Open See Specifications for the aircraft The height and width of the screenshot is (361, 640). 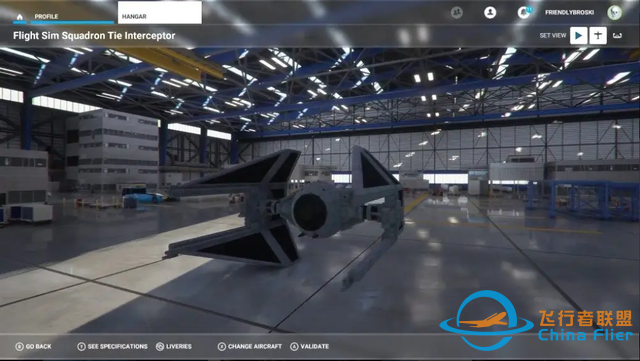click(112, 346)
